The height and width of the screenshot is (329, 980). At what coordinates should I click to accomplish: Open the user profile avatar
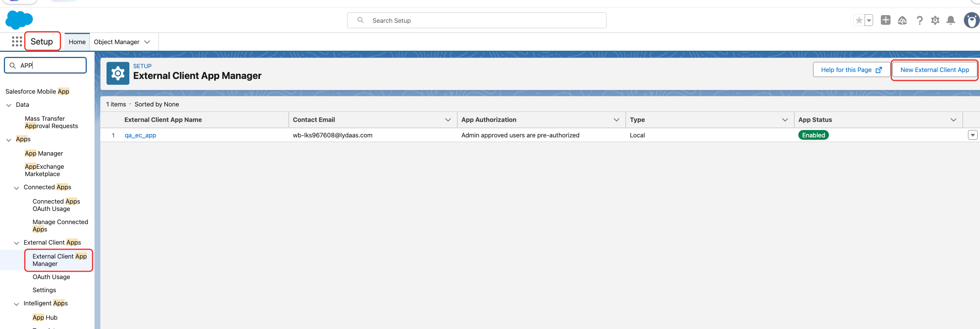pyautogui.click(x=971, y=20)
